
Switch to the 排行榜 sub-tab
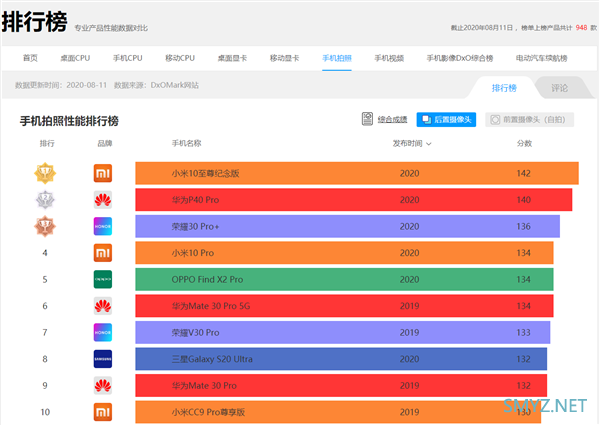504,88
